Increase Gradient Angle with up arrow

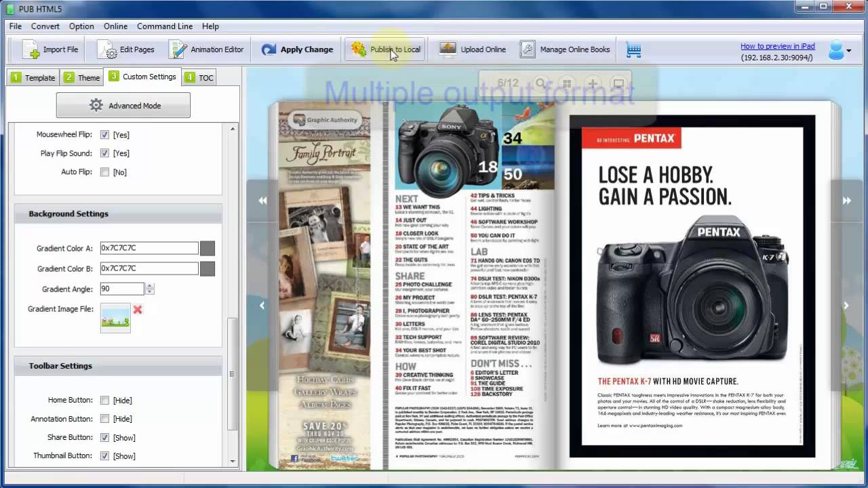(x=149, y=285)
